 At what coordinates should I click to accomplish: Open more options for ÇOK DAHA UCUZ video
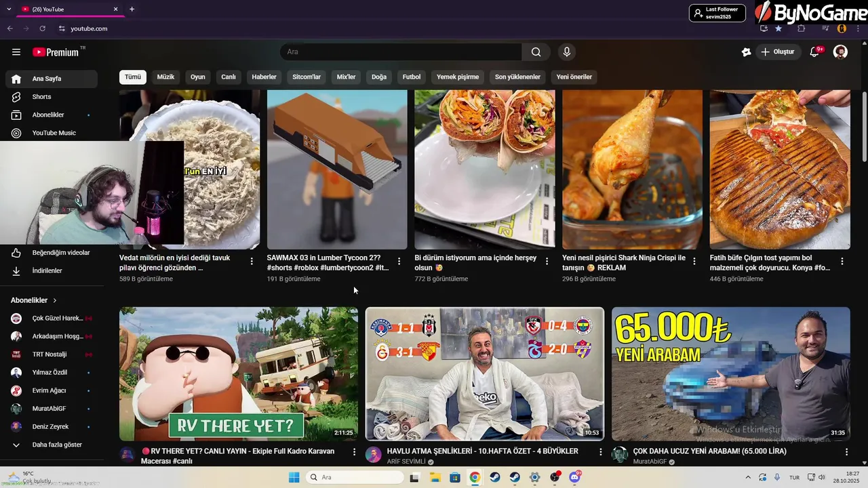pos(846,451)
